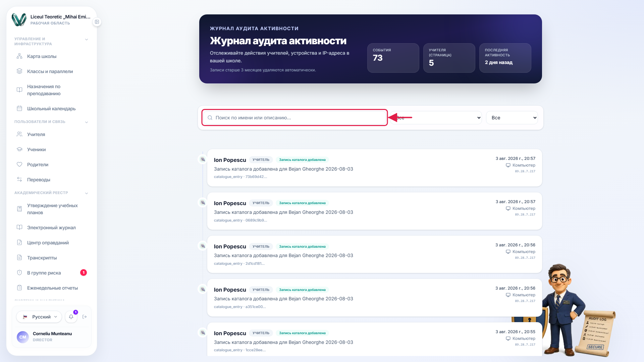Click timestamp 3 авг. 2026 г., 20:55
Image resolution: width=644 pixels, height=362 pixels.
click(515, 331)
